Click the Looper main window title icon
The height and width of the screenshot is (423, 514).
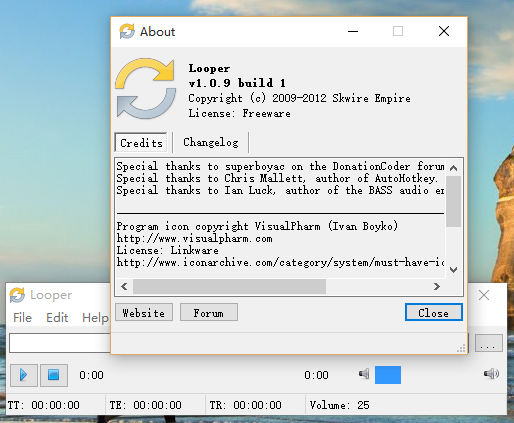(x=17, y=295)
